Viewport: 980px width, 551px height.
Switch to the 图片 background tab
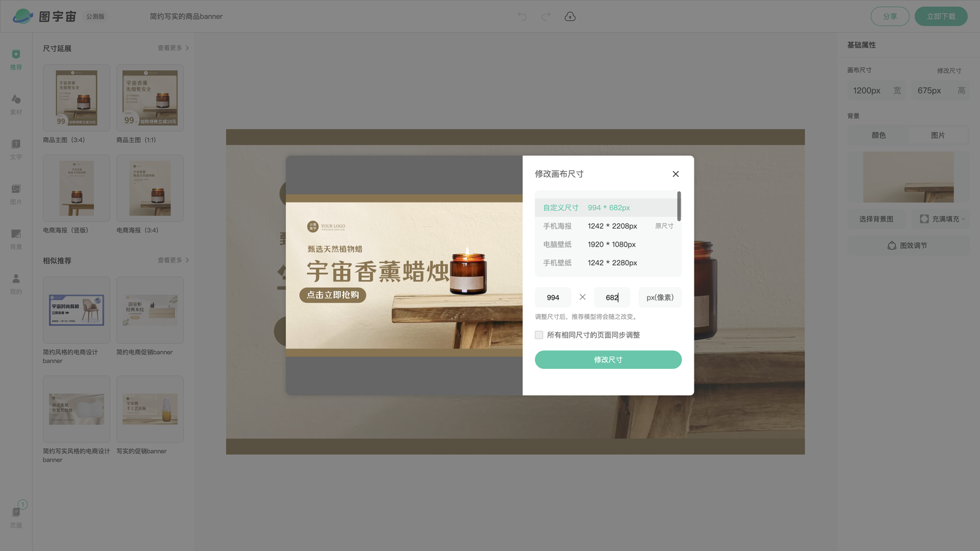938,135
